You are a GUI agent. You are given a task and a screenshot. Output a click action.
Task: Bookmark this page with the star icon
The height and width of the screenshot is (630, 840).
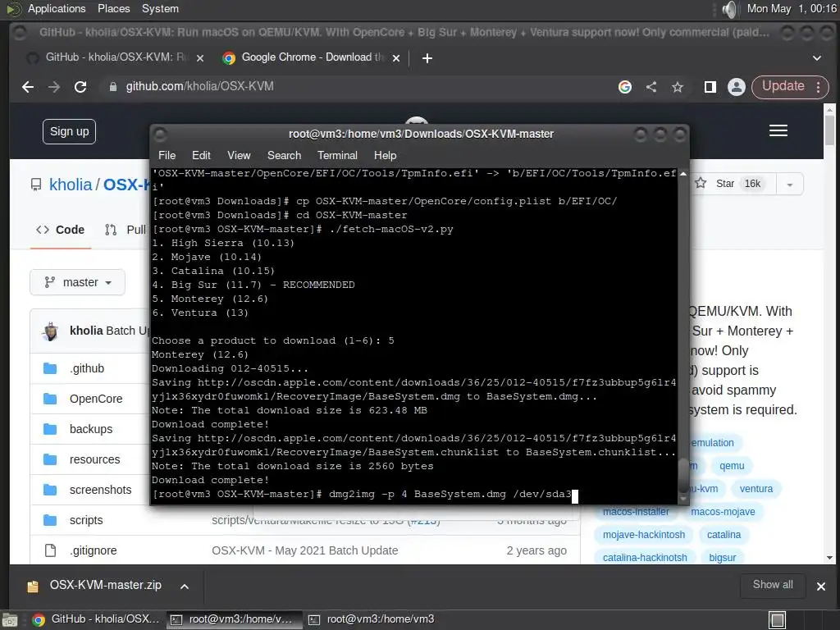click(x=678, y=87)
